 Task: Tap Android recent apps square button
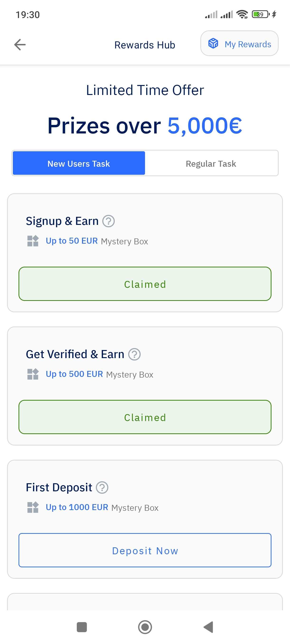pos(82,627)
